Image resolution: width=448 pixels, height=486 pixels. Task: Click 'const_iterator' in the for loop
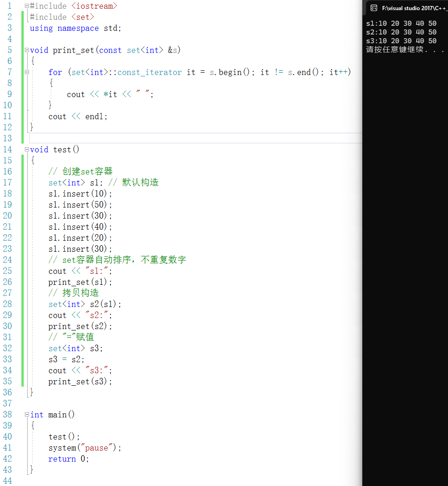(x=150, y=73)
